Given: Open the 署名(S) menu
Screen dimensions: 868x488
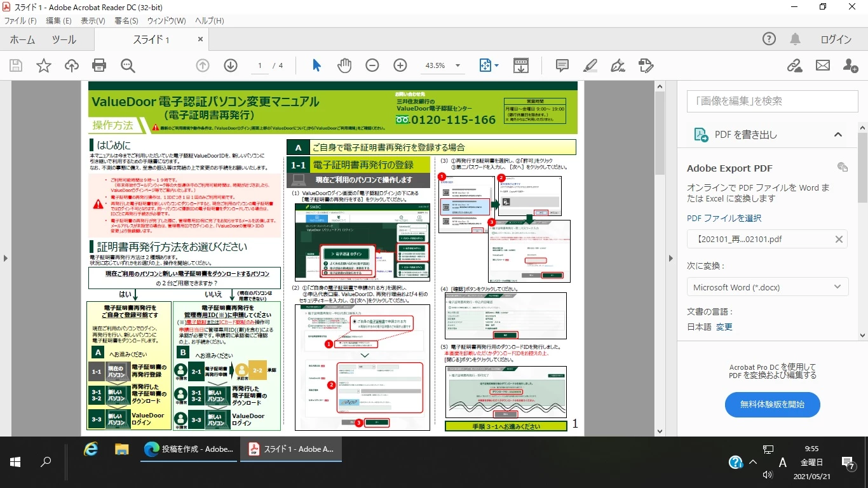Looking at the screenshot, I should tap(126, 21).
